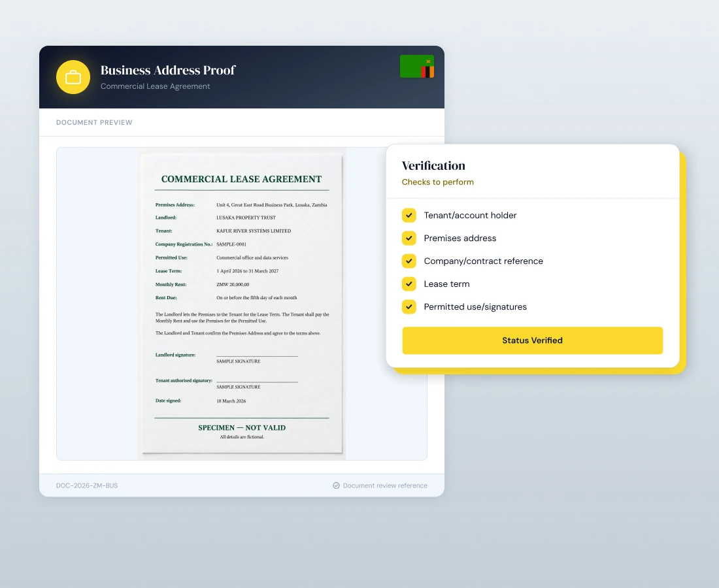Click the Zambia flag icon
The height and width of the screenshot is (588, 719).
point(417,67)
